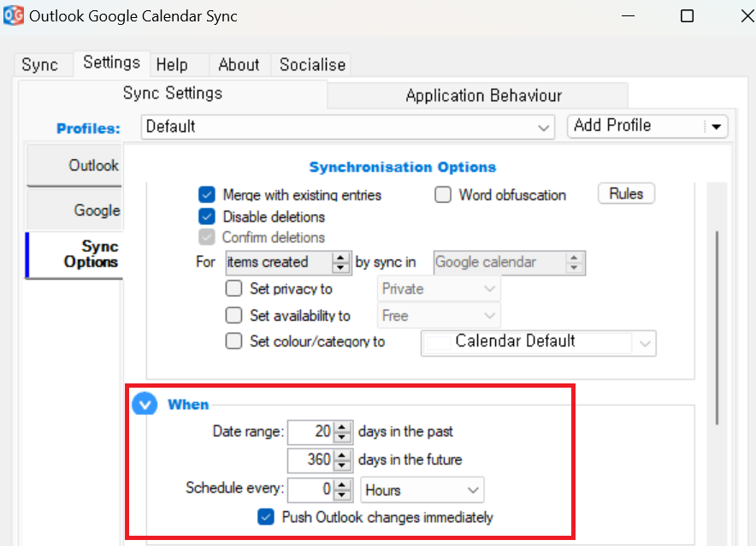Open the Free availability dropdown

439,316
